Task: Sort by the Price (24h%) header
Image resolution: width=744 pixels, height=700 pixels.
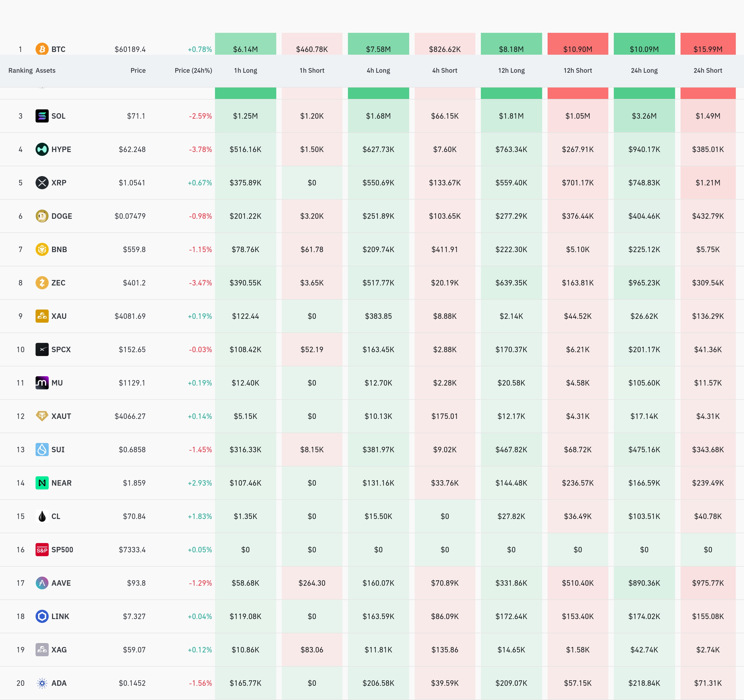Action: [x=193, y=70]
